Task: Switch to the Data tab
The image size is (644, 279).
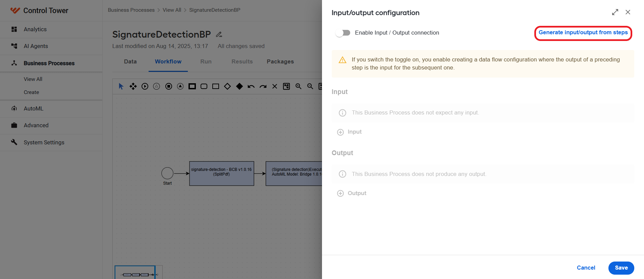Action: [x=130, y=61]
